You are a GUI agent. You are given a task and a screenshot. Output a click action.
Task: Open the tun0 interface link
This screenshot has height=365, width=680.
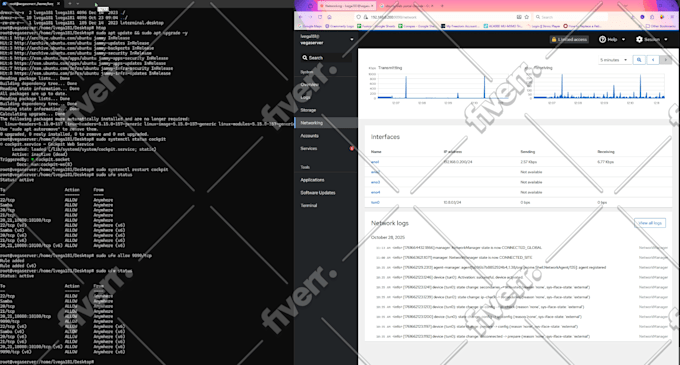pos(375,202)
